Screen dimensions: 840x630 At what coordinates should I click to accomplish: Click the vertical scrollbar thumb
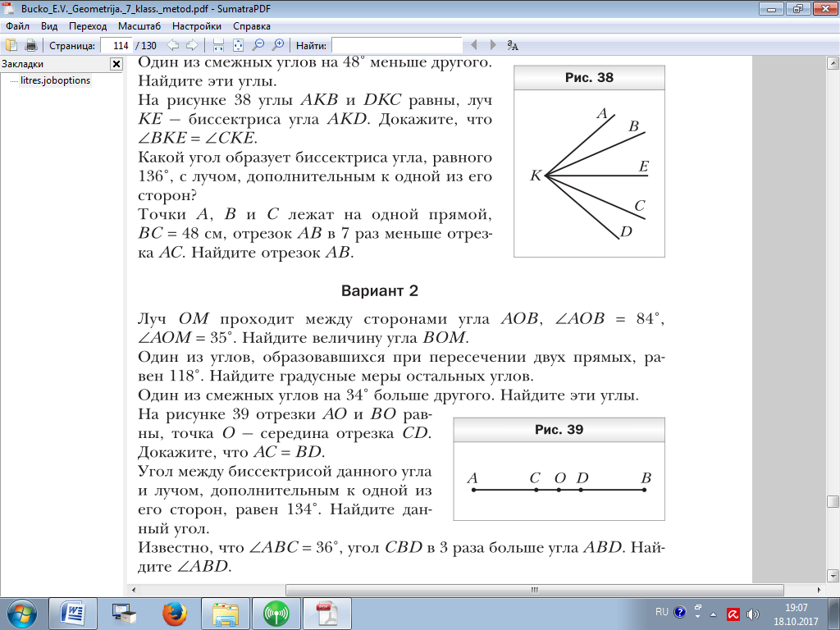click(x=833, y=501)
